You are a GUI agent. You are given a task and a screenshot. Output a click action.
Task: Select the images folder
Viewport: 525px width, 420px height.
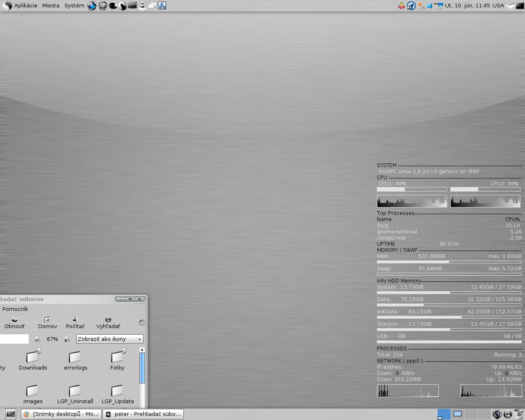(33, 395)
